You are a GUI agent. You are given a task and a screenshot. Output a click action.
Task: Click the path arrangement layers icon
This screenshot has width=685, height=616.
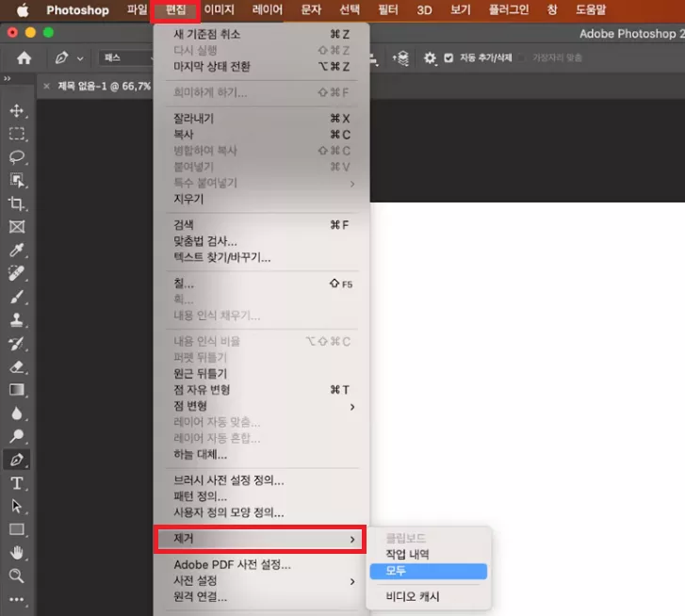(400, 57)
